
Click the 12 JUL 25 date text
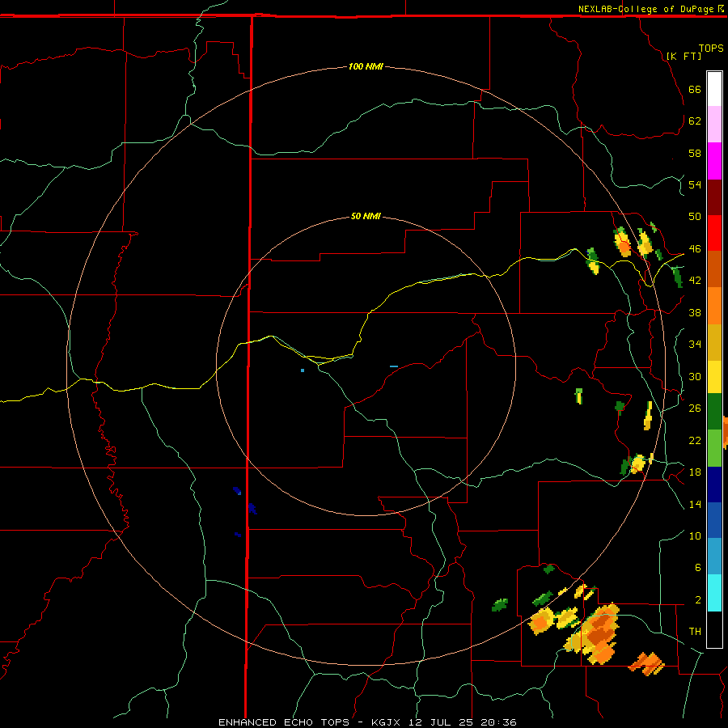coord(443,722)
